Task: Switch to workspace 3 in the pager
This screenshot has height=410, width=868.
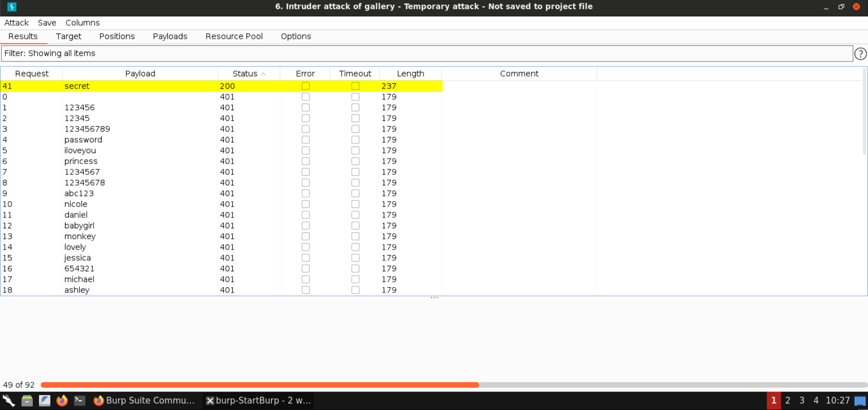Action: coord(802,401)
